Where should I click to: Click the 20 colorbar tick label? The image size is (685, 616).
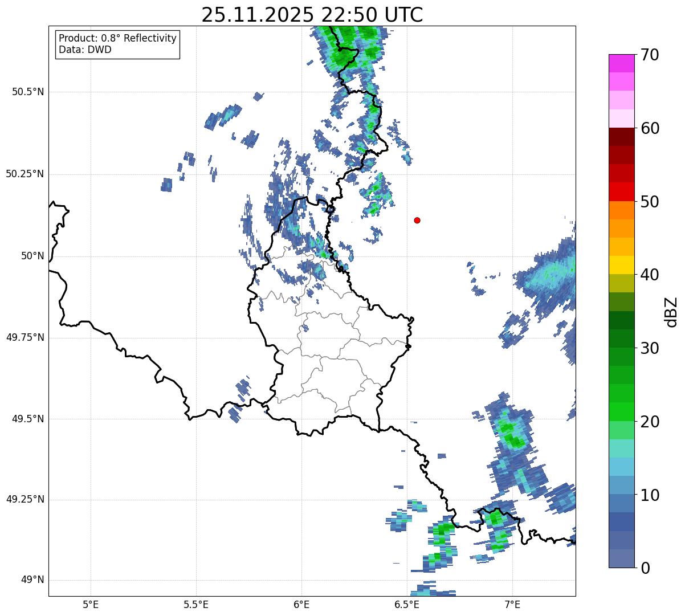[x=650, y=422]
